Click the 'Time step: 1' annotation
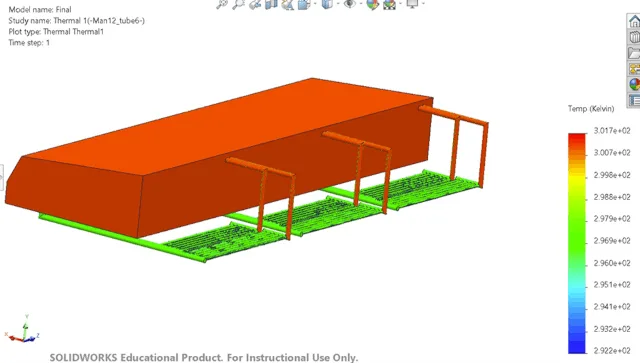This screenshot has height=363, width=640. [x=29, y=42]
